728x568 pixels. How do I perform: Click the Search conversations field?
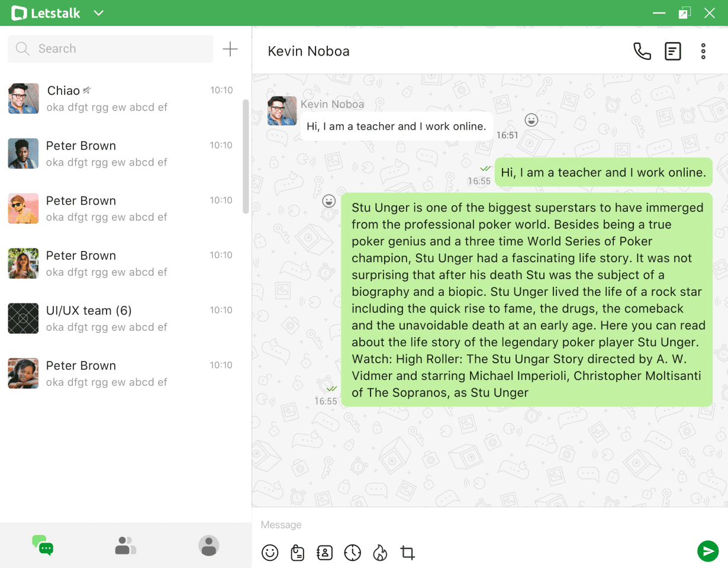[110, 49]
